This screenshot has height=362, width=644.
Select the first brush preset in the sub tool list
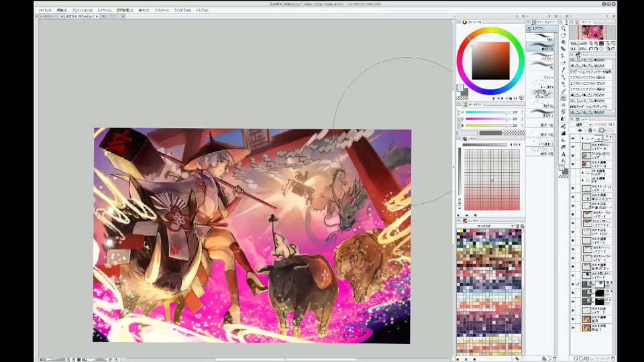pyautogui.click(x=539, y=38)
